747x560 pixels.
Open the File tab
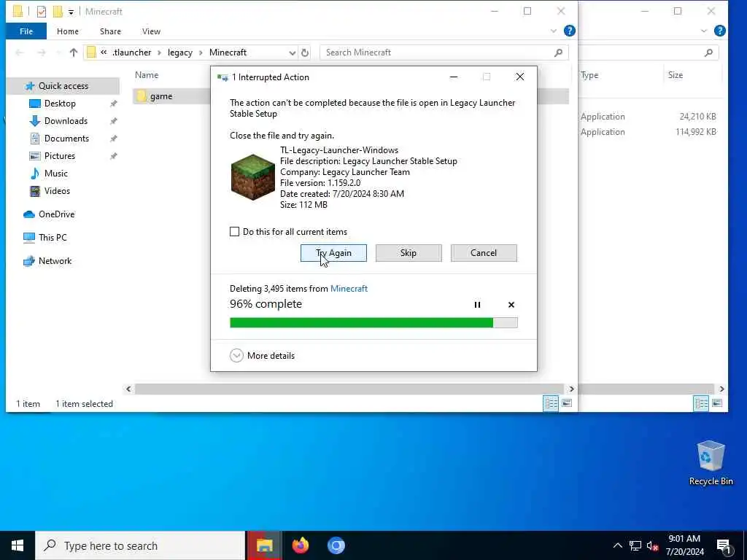26,31
